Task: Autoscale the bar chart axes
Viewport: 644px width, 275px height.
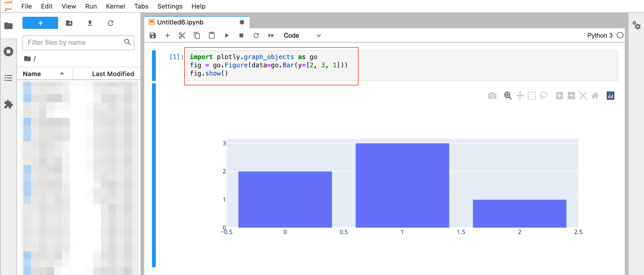Action: (583, 96)
